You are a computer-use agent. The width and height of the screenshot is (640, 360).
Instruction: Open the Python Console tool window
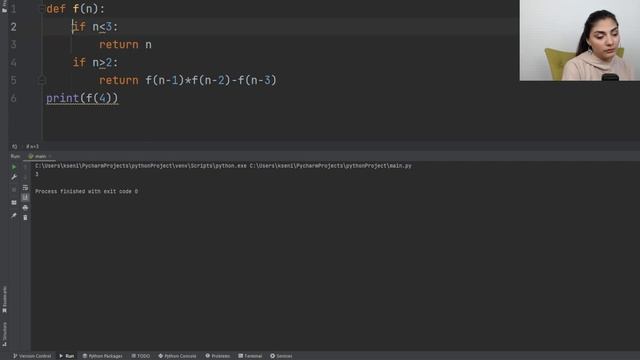pyautogui.click(x=177, y=356)
